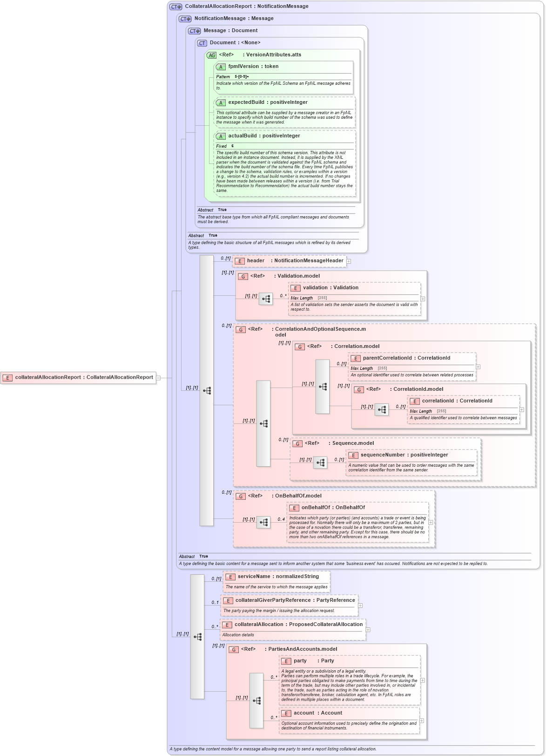The image size is (546, 756).
Task: Click the G icon of Sequence.model
Action: click(297, 443)
